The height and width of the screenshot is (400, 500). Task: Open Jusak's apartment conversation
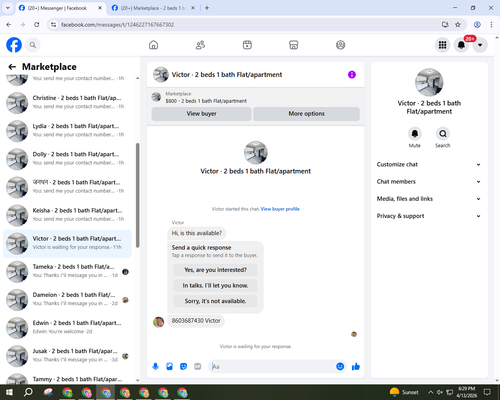[67, 356]
